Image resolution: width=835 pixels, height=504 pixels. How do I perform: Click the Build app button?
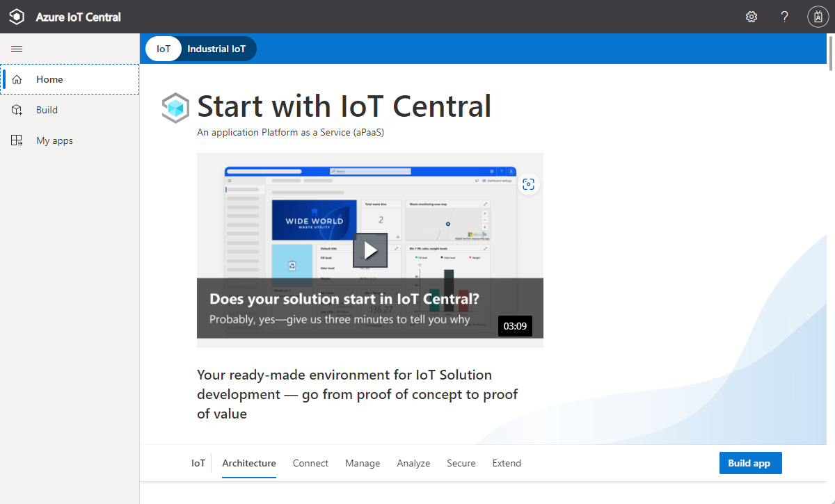[751, 463]
